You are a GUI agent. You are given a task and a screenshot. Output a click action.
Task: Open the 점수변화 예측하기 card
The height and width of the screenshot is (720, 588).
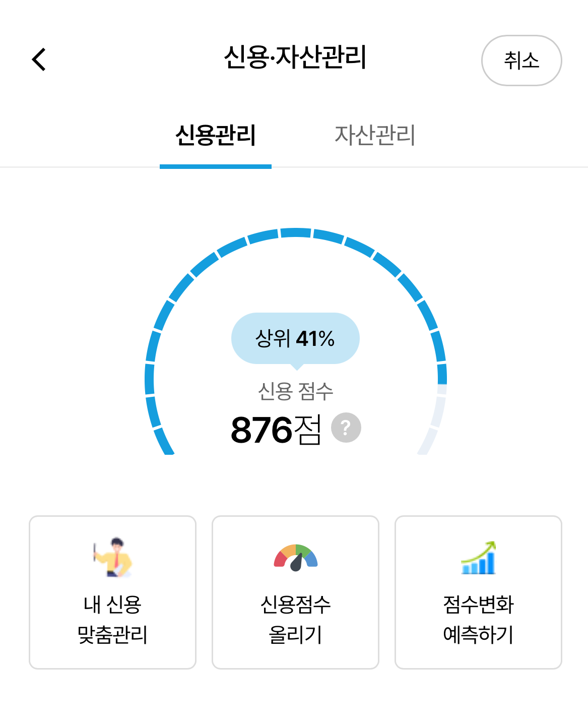pyautogui.click(x=478, y=592)
